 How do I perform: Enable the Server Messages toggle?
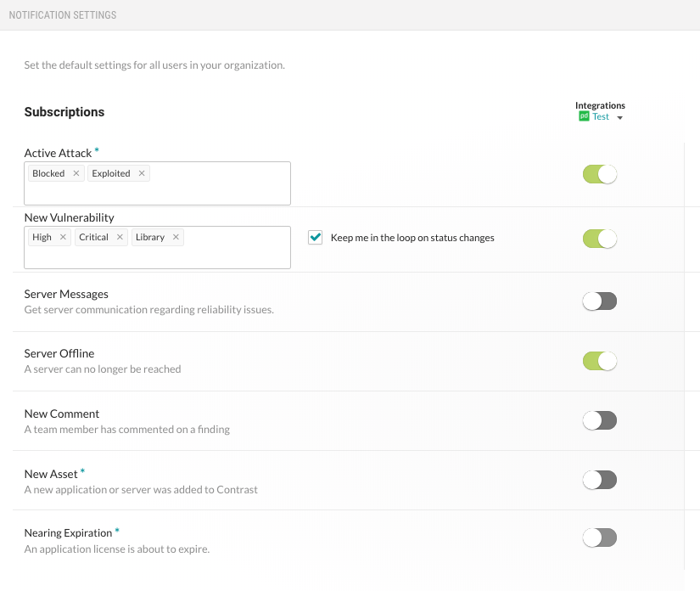(599, 301)
